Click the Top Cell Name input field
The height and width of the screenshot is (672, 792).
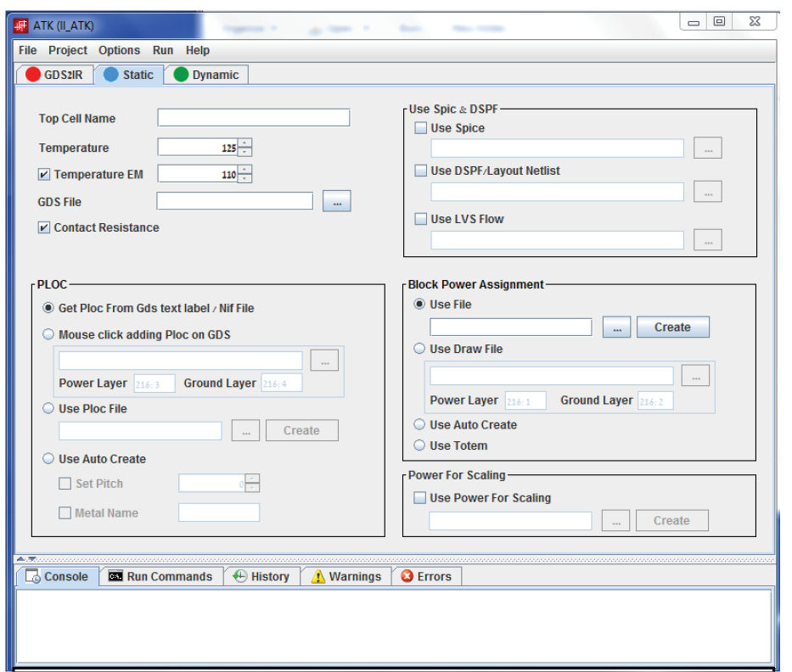[x=253, y=118]
